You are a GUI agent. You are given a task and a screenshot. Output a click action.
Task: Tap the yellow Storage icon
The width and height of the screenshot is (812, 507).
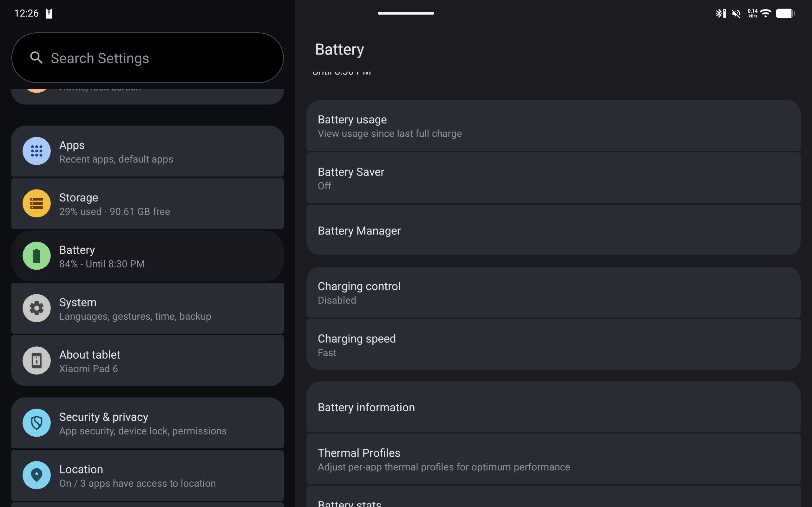(x=36, y=203)
